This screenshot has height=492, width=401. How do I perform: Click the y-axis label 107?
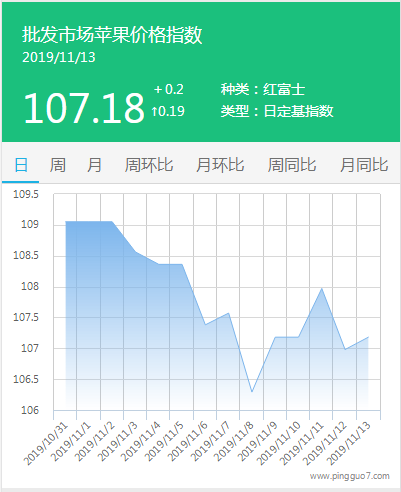(x=30, y=348)
